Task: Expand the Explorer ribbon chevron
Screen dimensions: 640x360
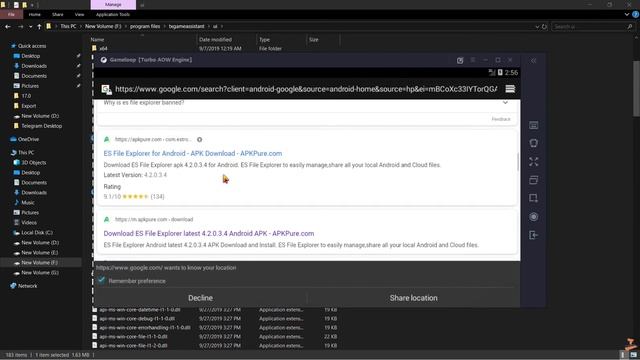Action: click(627, 14)
